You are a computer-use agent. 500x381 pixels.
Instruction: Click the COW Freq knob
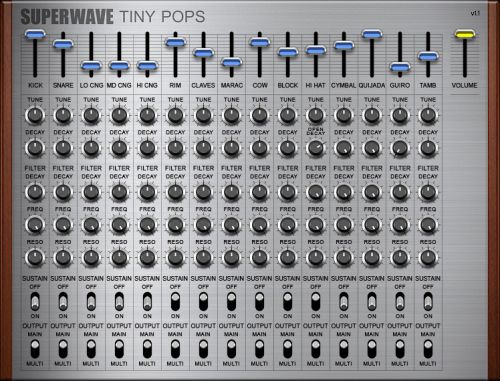tap(259, 225)
